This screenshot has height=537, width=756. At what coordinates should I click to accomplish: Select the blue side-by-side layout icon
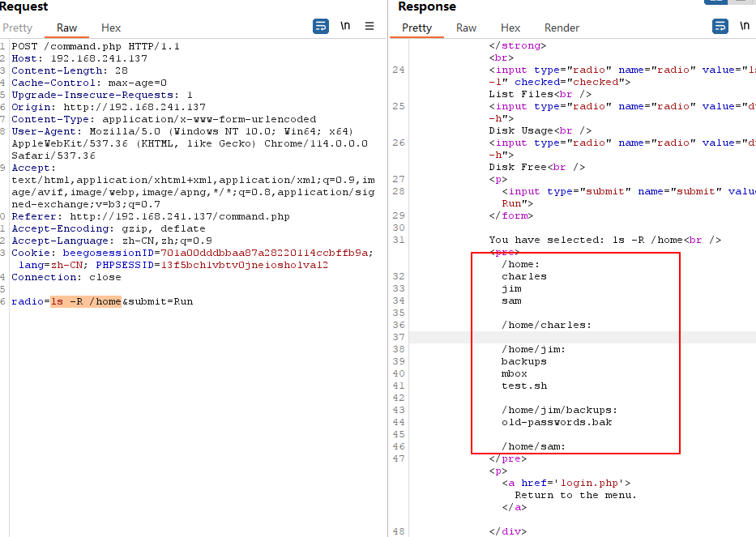(x=716, y=2)
